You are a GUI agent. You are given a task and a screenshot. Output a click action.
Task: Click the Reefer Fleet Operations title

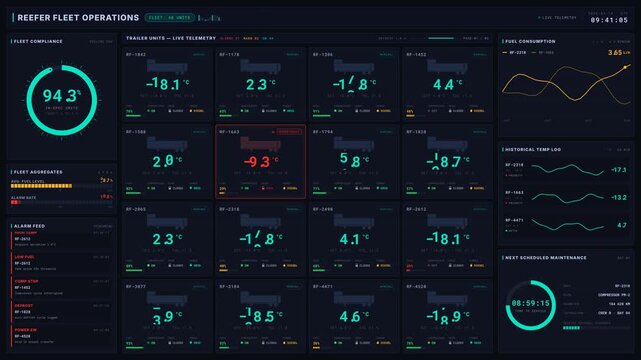click(x=78, y=18)
